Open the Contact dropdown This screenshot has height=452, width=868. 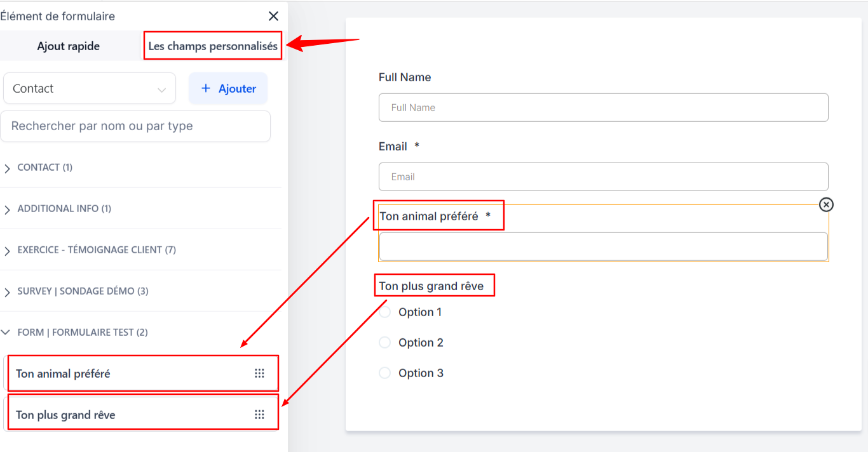click(x=90, y=89)
